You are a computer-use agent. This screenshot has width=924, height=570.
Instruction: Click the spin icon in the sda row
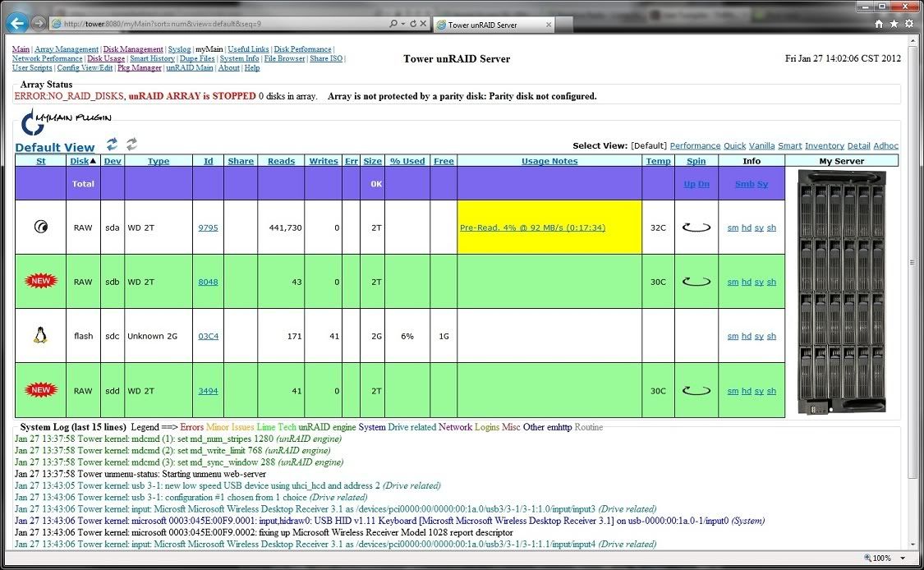[x=696, y=228]
